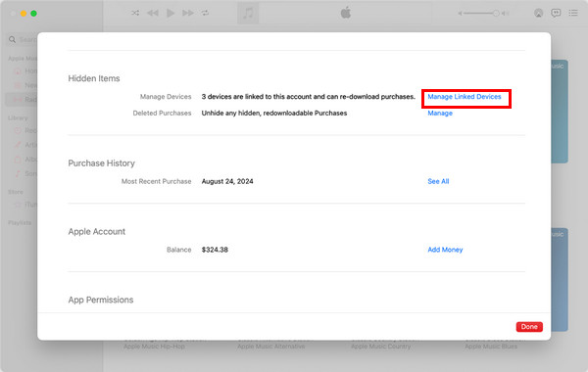The width and height of the screenshot is (588, 372).
Task: Click the Hidden Items heading
Action: 94,78
